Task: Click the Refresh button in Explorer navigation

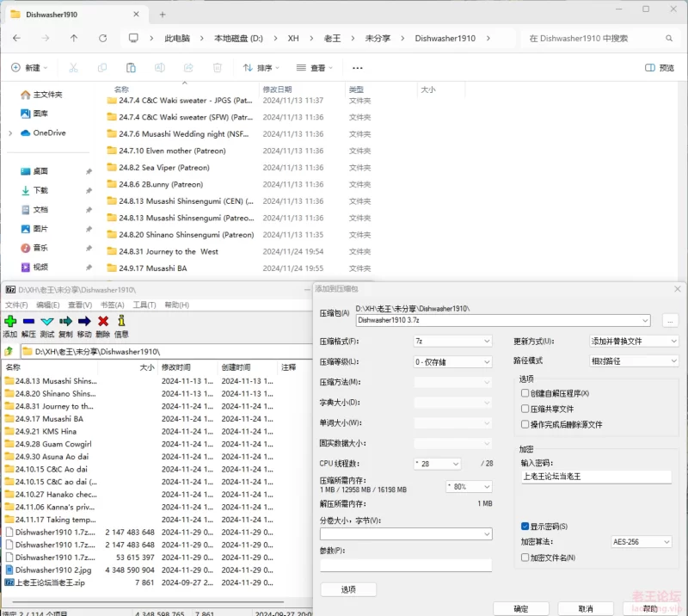Action: coord(103,38)
